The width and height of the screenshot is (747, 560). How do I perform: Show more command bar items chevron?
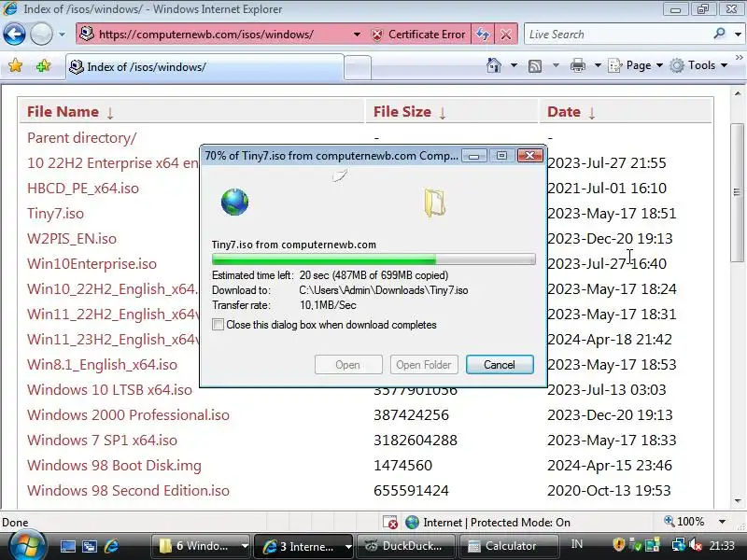pos(740,58)
